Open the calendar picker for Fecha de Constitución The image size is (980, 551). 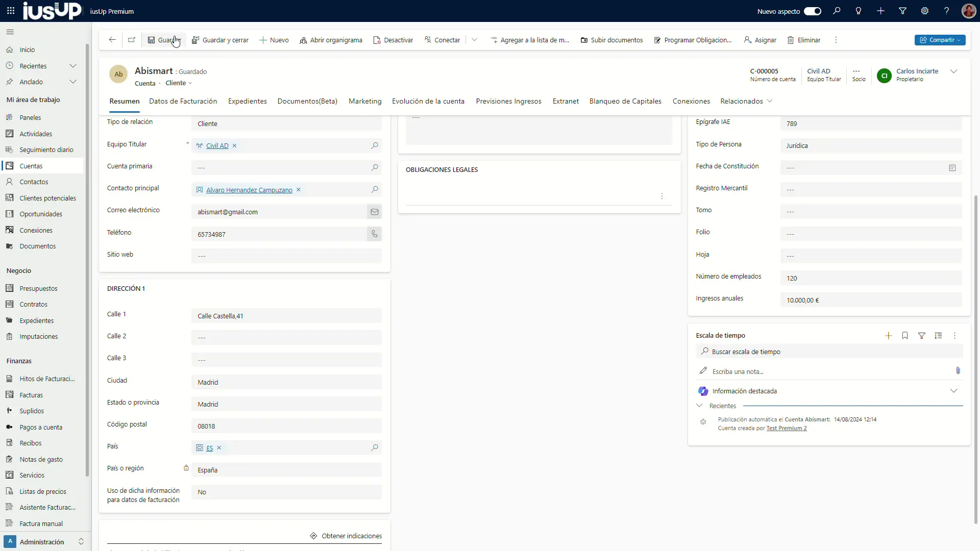[952, 168]
